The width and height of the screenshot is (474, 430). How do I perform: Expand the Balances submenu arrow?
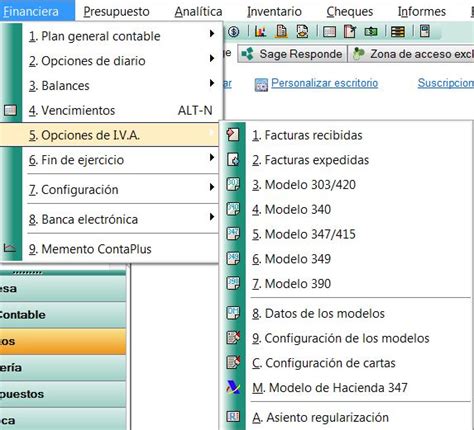[212, 83]
